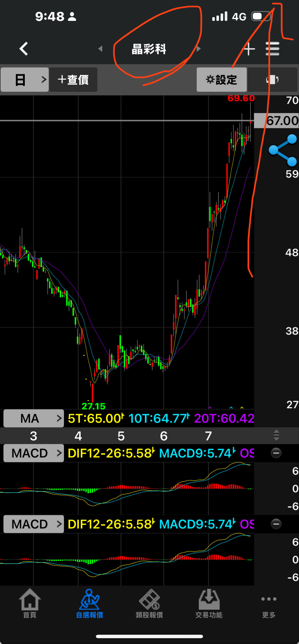The height and width of the screenshot is (644, 299).
Task: Tap the +查價 price lookup button
Action: pos(73,79)
